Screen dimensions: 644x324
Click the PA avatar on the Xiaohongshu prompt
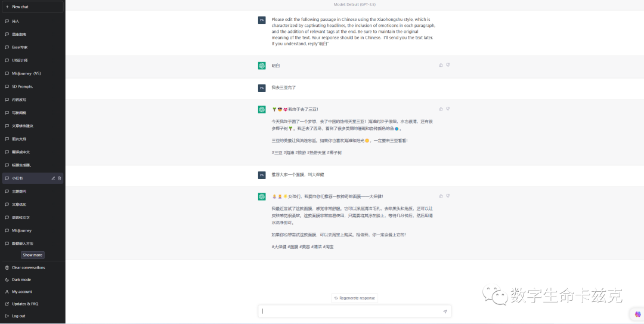[262, 20]
